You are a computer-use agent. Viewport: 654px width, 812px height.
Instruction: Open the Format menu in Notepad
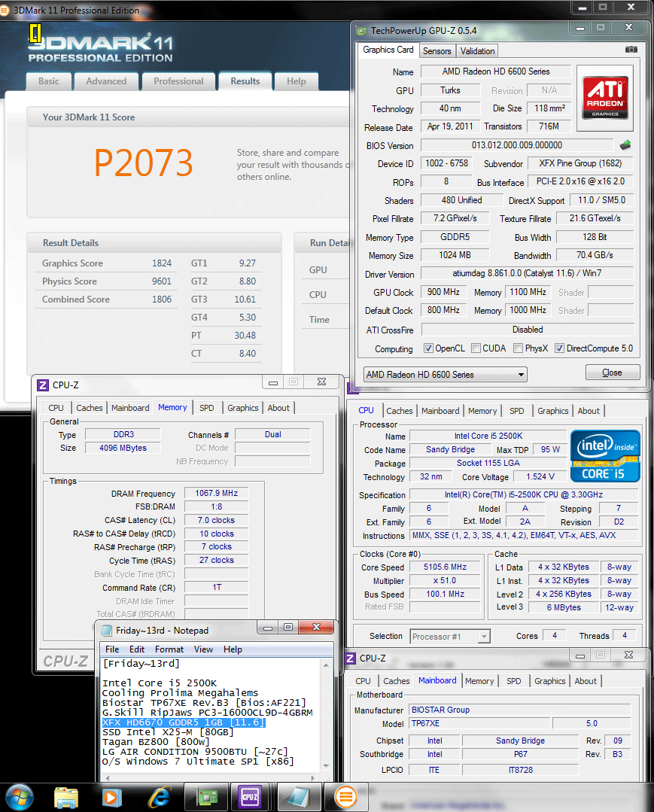click(x=169, y=649)
